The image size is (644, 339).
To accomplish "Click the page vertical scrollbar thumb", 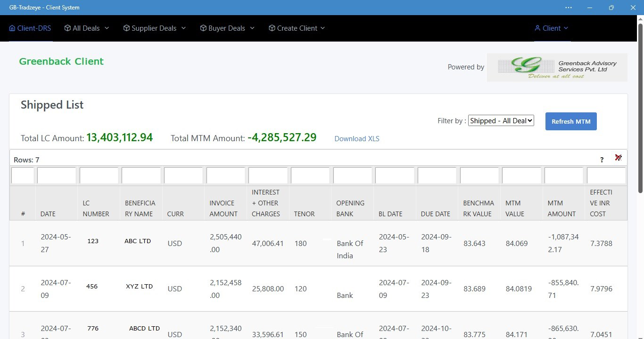I will click(x=640, y=108).
